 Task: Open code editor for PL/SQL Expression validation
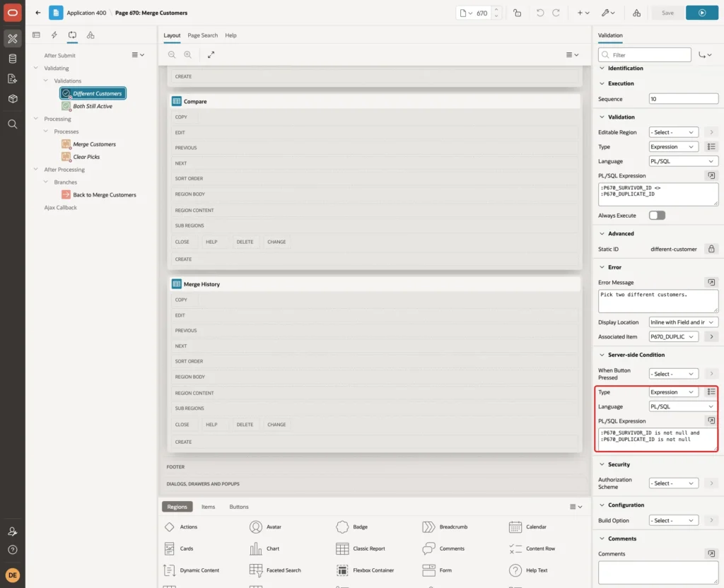click(x=711, y=175)
